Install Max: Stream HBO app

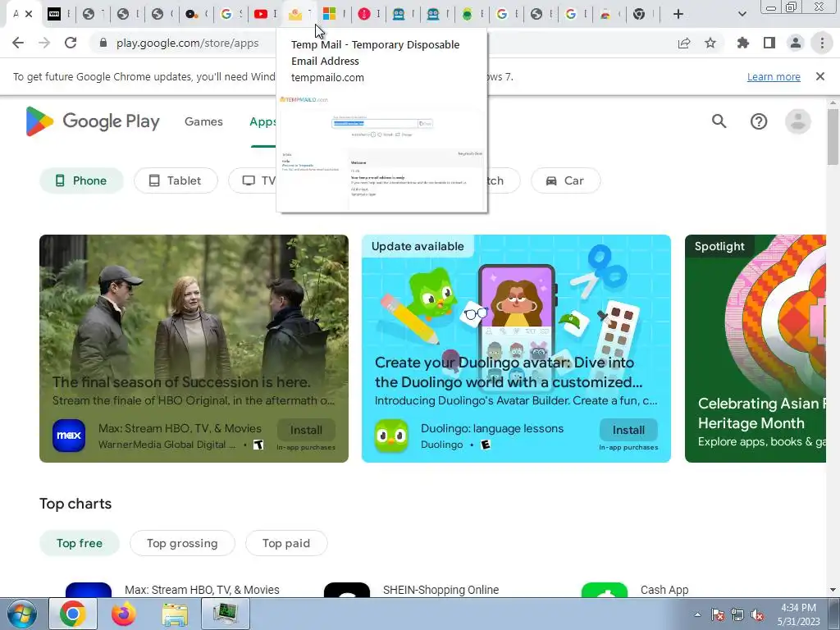307,430
